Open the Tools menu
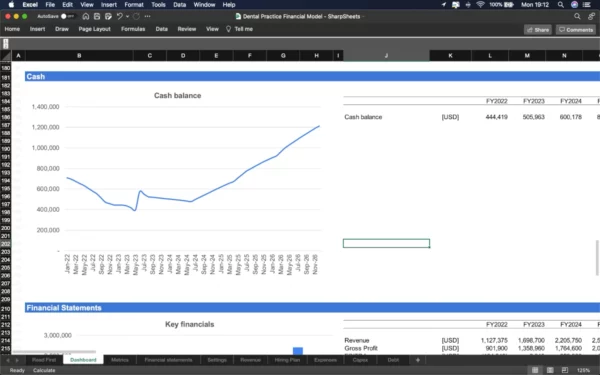600x375 pixels. point(158,5)
